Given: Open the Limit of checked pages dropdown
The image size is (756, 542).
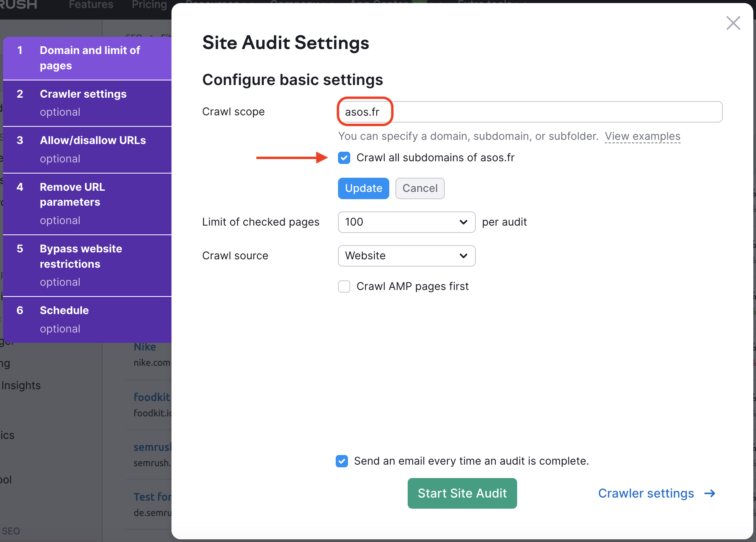Looking at the screenshot, I should (406, 222).
